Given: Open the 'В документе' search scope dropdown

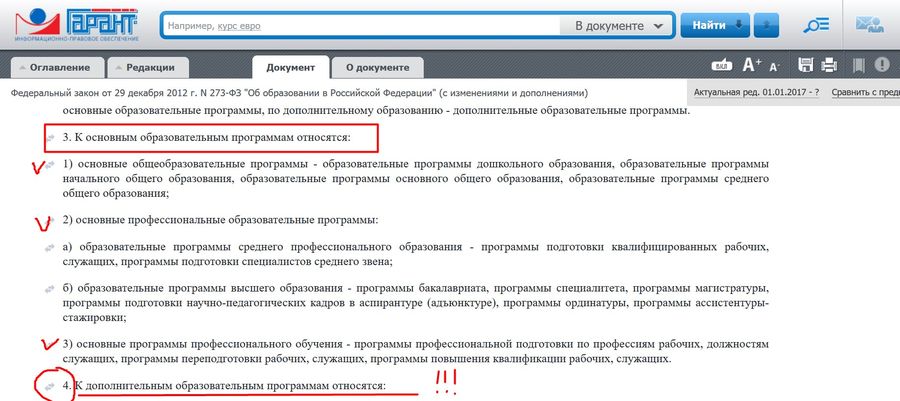Looking at the screenshot, I should 619,26.
